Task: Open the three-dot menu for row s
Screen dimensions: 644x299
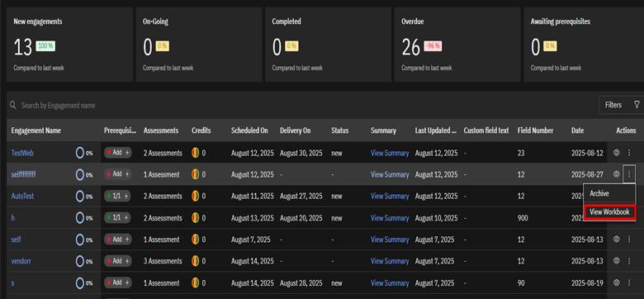Action: pyautogui.click(x=629, y=282)
